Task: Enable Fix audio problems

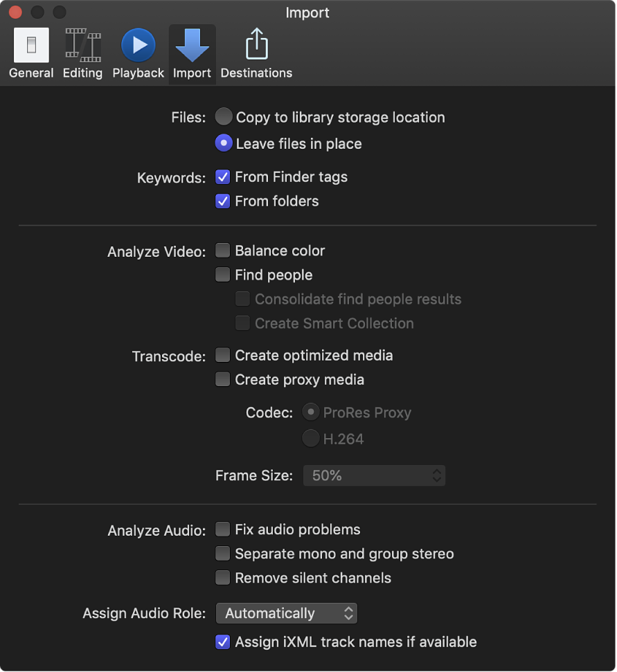Action: pos(223,529)
